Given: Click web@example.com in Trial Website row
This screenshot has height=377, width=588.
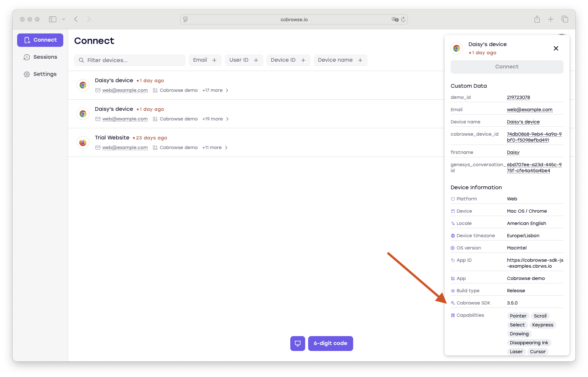Looking at the screenshot, I should pos(125,148).
